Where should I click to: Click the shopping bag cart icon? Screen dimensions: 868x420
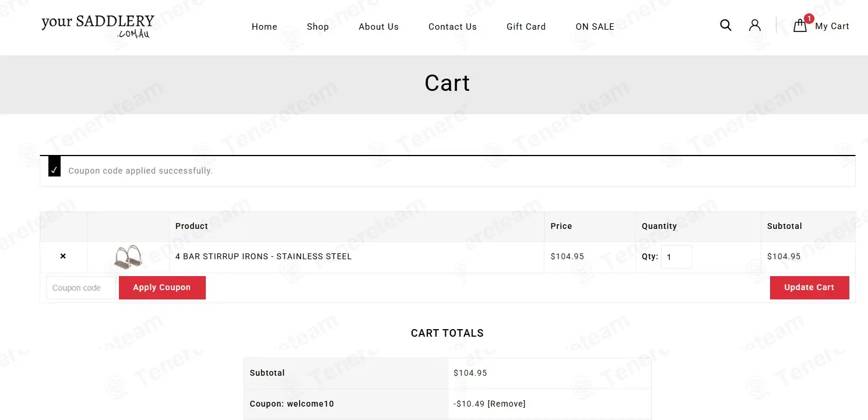click(x=800, y=26)
